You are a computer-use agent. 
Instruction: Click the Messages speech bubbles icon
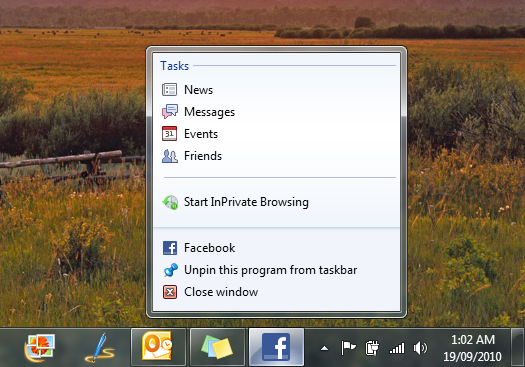pos(170,112)
